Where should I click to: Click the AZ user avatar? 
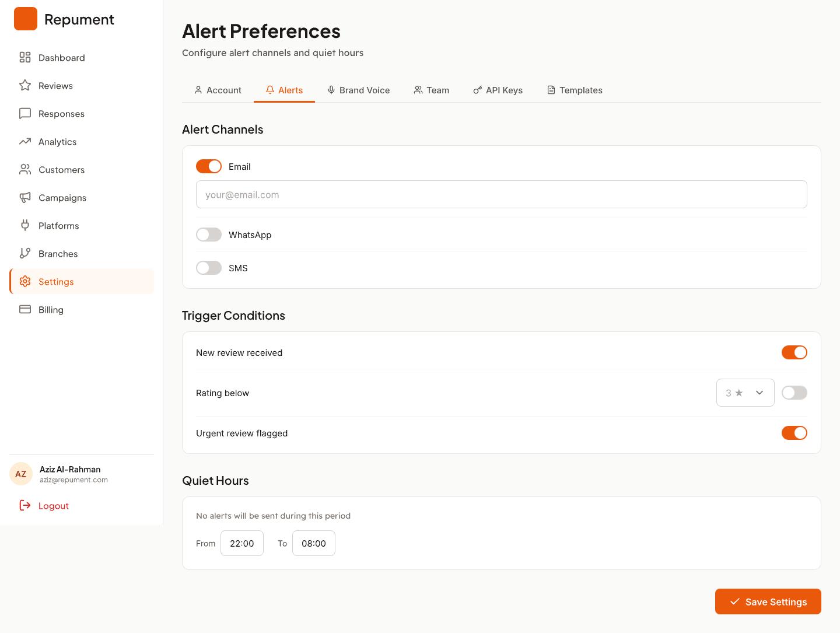click(21, 474)
